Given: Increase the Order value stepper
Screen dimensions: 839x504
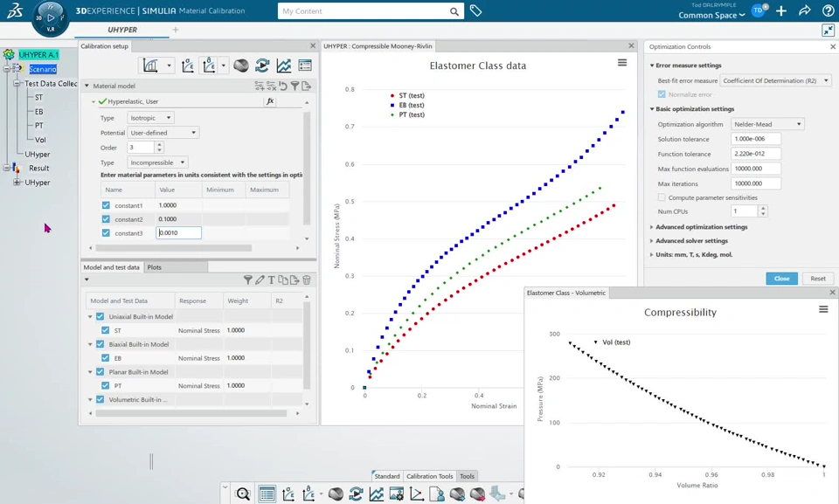Looking at the screenshot, I should pyautogui.click(x=159, y=144).
